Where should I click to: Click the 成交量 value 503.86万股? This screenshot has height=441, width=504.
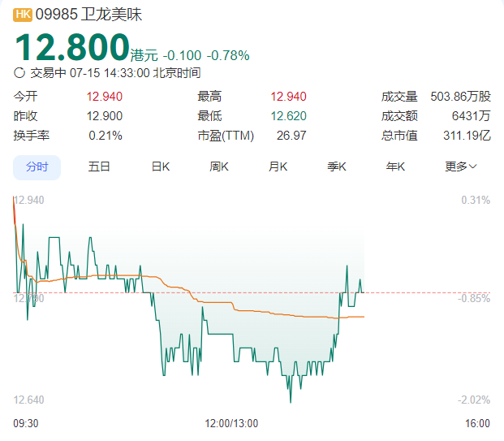(x=460, y=97)
